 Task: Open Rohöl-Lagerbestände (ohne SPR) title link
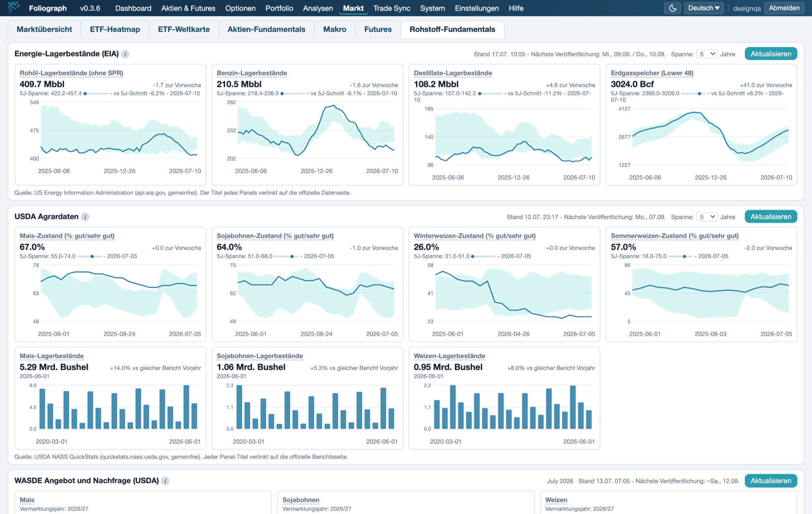(x=71, y=73)
